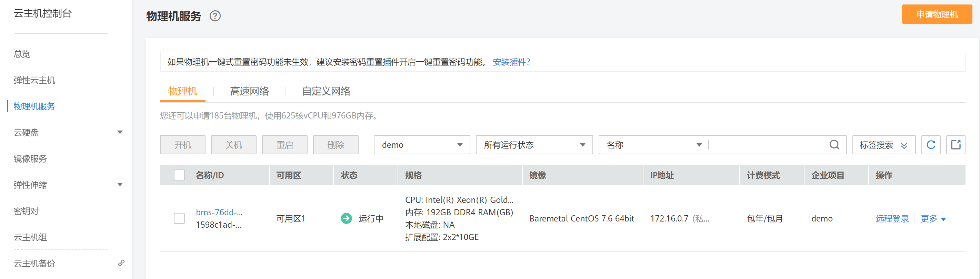Click 本地磁盘: NA spec text

point(430,225)
